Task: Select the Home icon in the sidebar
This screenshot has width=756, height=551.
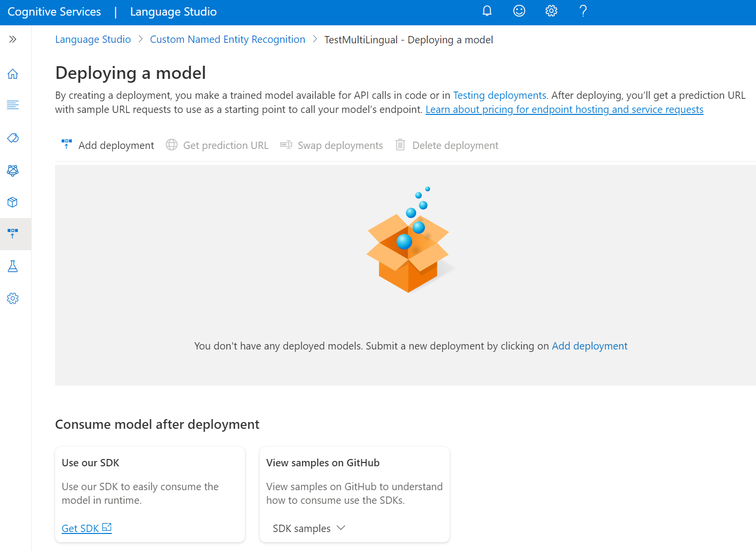Action: 13,73
